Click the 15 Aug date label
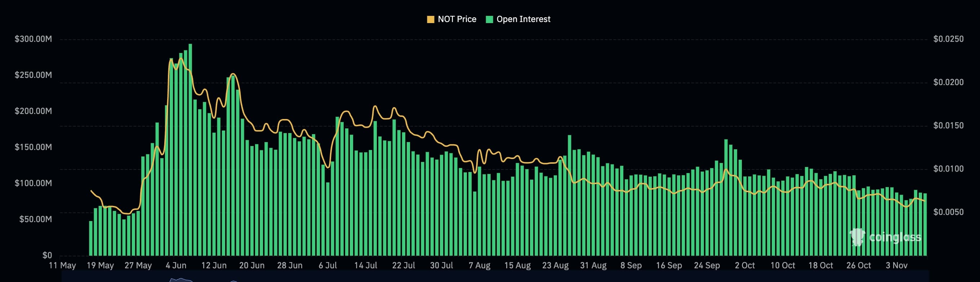 click(x=517, y=266)
